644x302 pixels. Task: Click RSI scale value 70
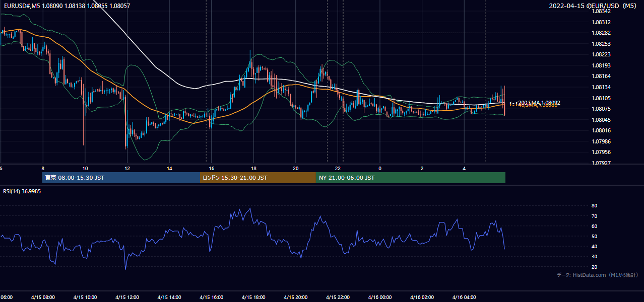594,216
